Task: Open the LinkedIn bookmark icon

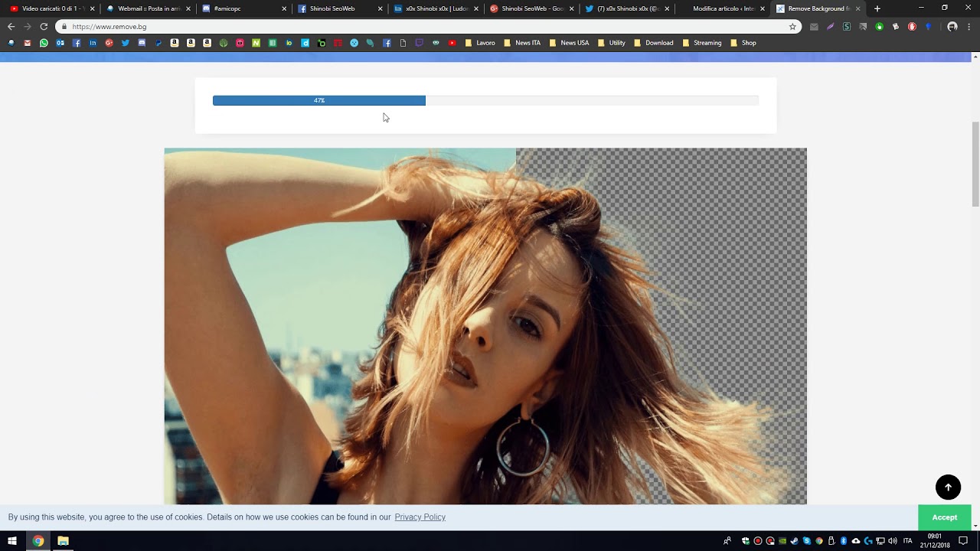Action: [93, 43]
